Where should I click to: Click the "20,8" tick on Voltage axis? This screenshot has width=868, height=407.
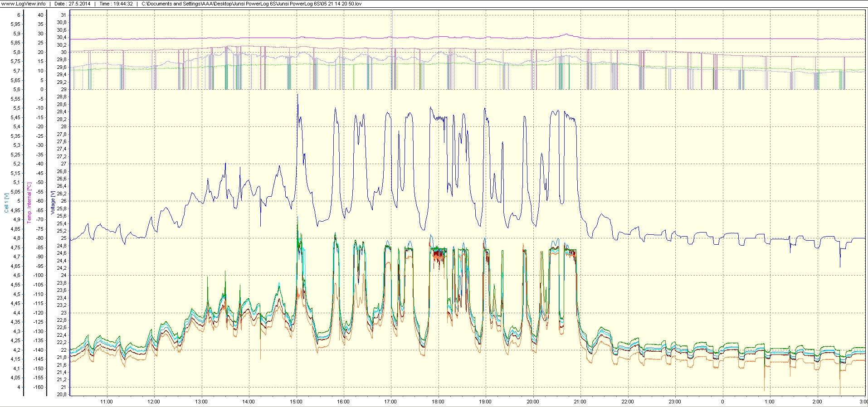(x=62, y=394)
